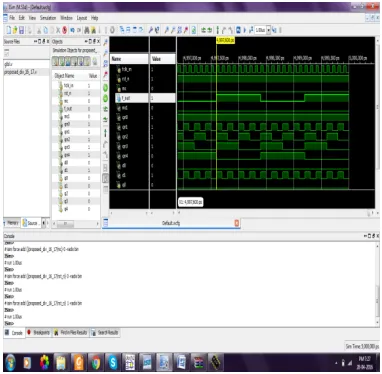Screen dimensions: 382x374
Task: Open the run time unit dropdown arrow
Action: click(x=268, y=30)
